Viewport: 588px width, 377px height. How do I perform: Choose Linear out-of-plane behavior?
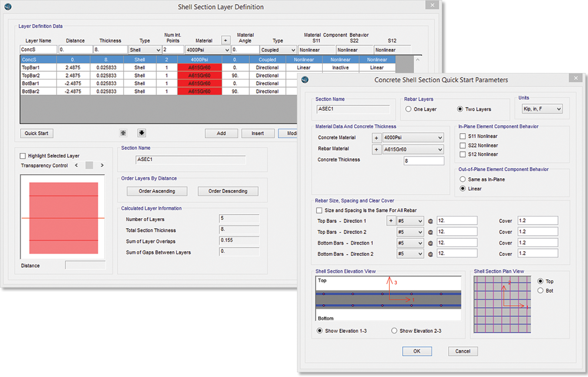[463, 189]
